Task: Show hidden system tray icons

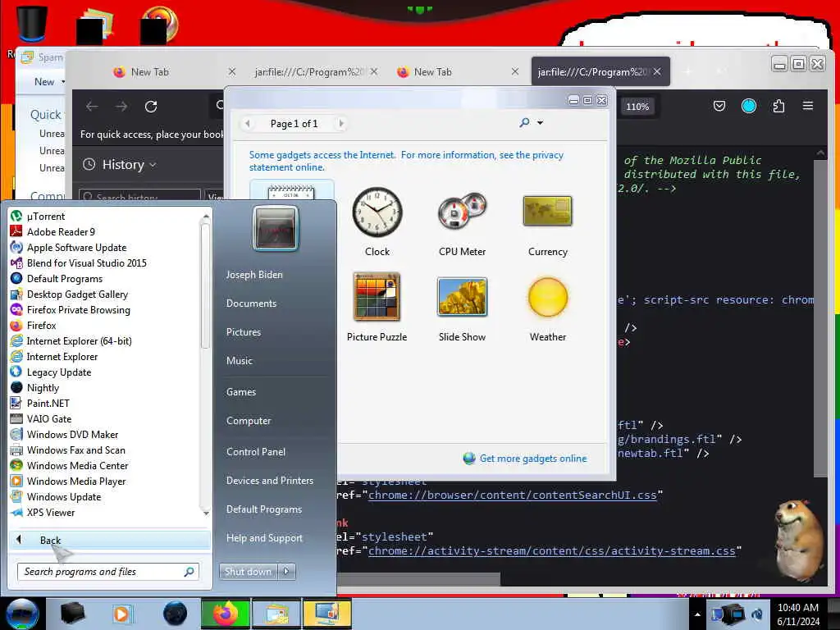Action: [x=697, y=614]
